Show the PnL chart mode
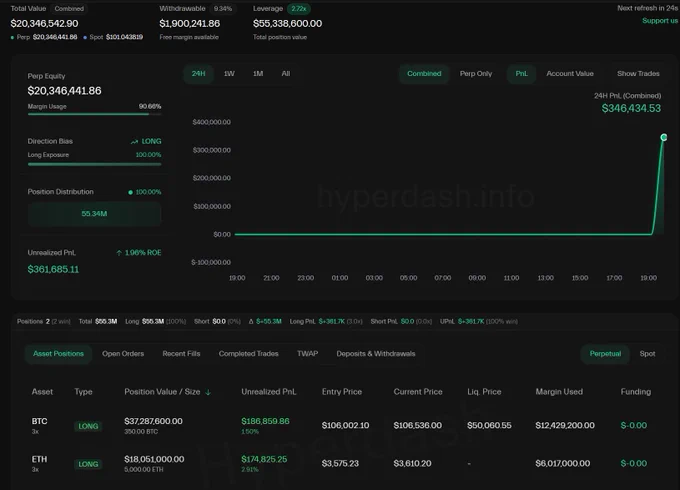 pos(521,74)
